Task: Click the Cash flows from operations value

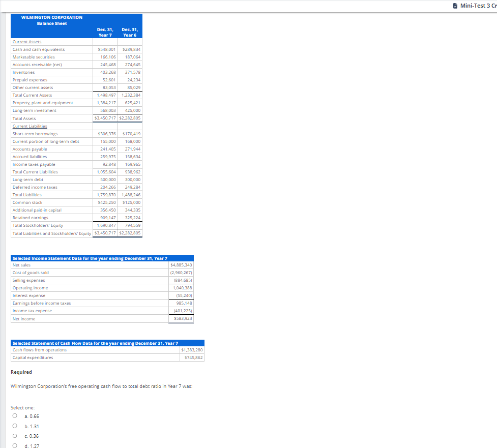Action: [191, 350]
